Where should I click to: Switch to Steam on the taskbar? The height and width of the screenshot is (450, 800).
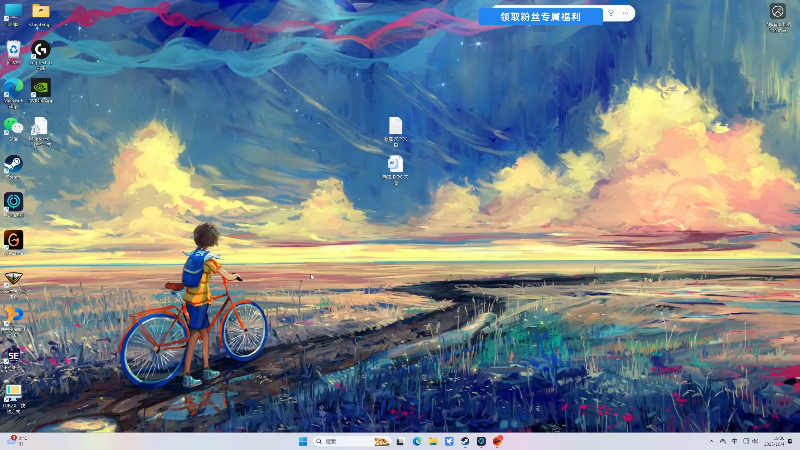[x=465, y=441]
